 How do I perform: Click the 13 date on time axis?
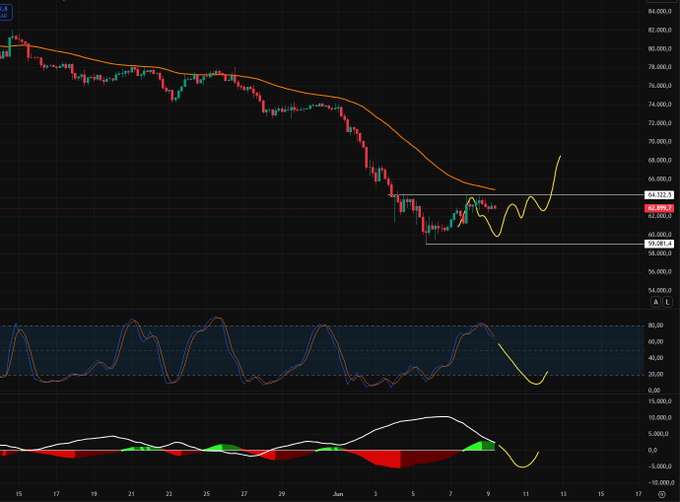click(563, 494)
